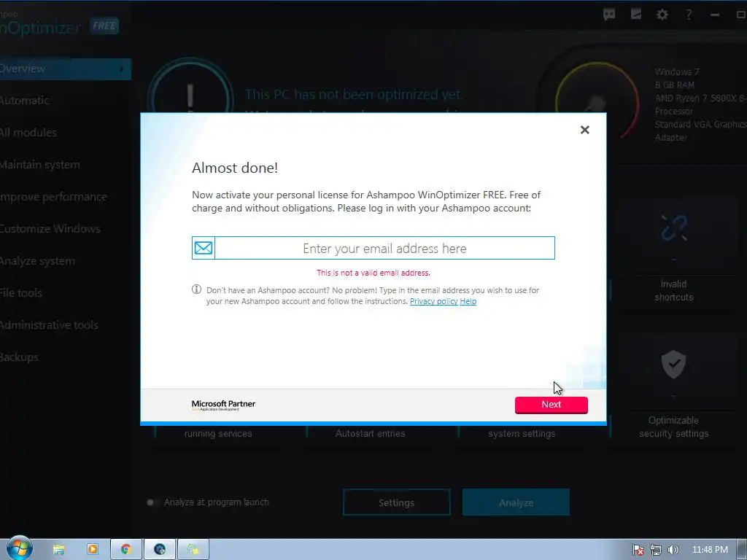Viewport: 747px width, 560px height.
Task: Click the FREE badge next to the logo
Action: coord(104,26)
